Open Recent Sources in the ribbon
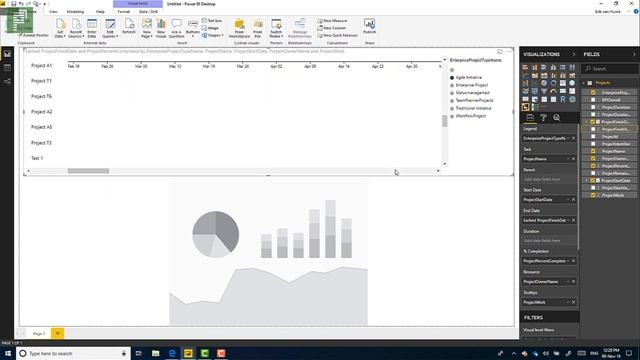 pyautogui.click(x=76, y=28)
